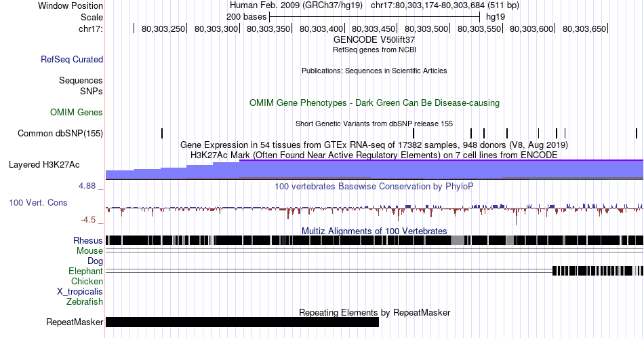Click the X_tropicalis row label

[x=80, y=292]
